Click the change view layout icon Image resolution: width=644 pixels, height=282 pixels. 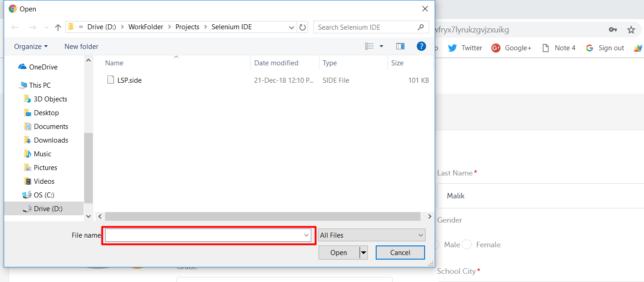pyautogui.click(x=369, y=46)
